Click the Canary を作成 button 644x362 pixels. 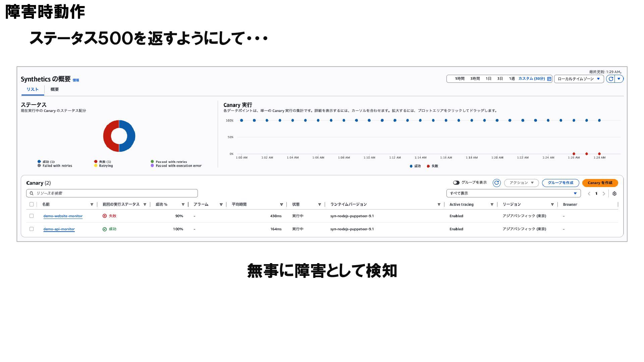pyautogui.click(x=600, y=183)
